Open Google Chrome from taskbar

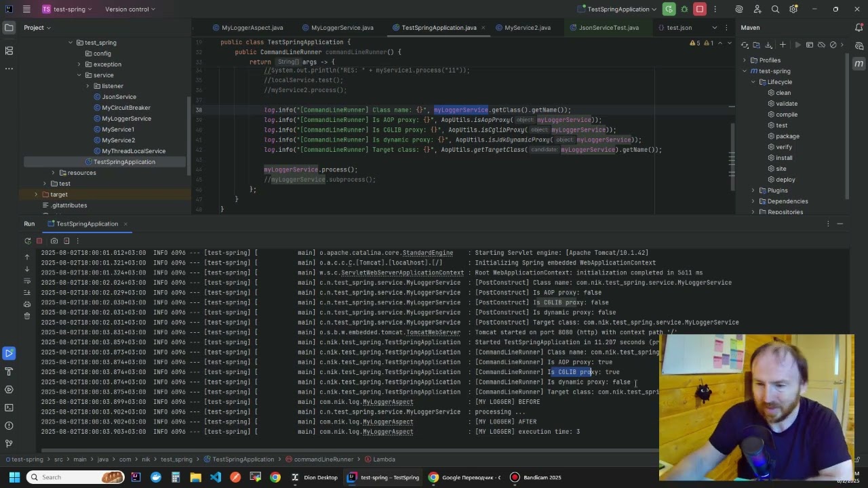tap(275, 477)
